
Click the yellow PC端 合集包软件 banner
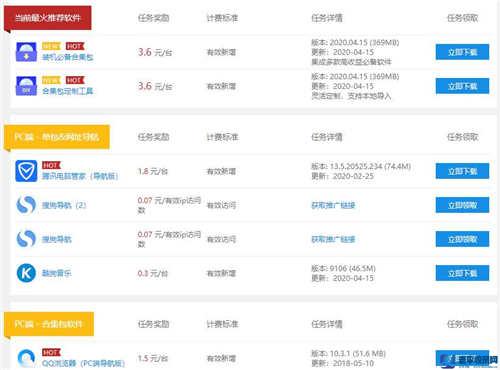[x=49, y=324]
